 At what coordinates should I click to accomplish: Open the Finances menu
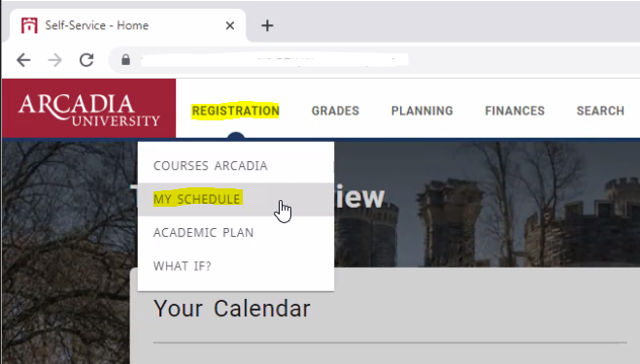515,111
